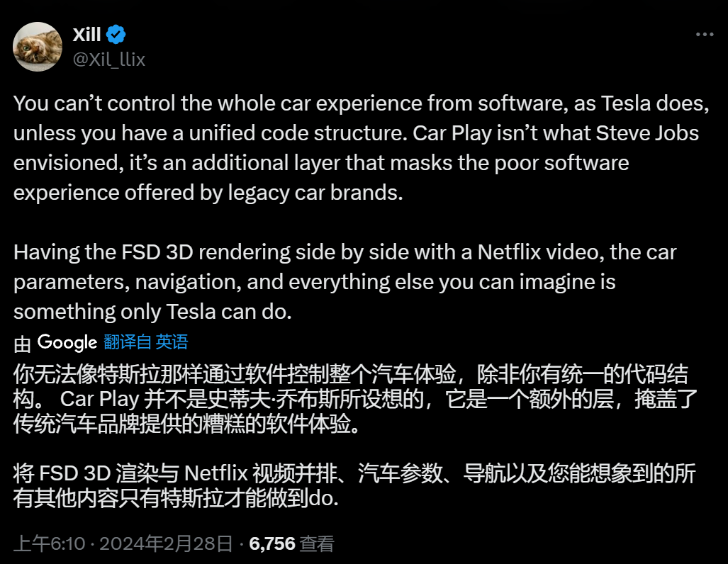Click the 上午6:10 timestamp
Screen dimensions: 728x564
coord(49,543)
